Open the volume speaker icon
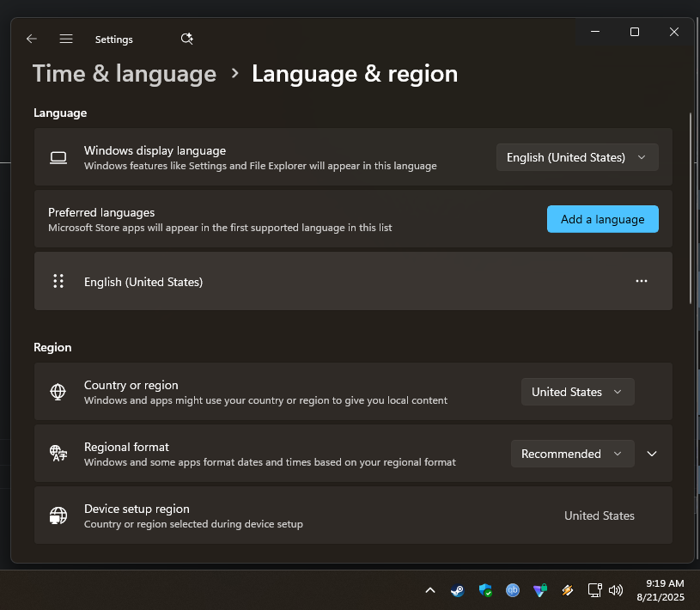The image size is (700, 610). [x=616, y=590]
